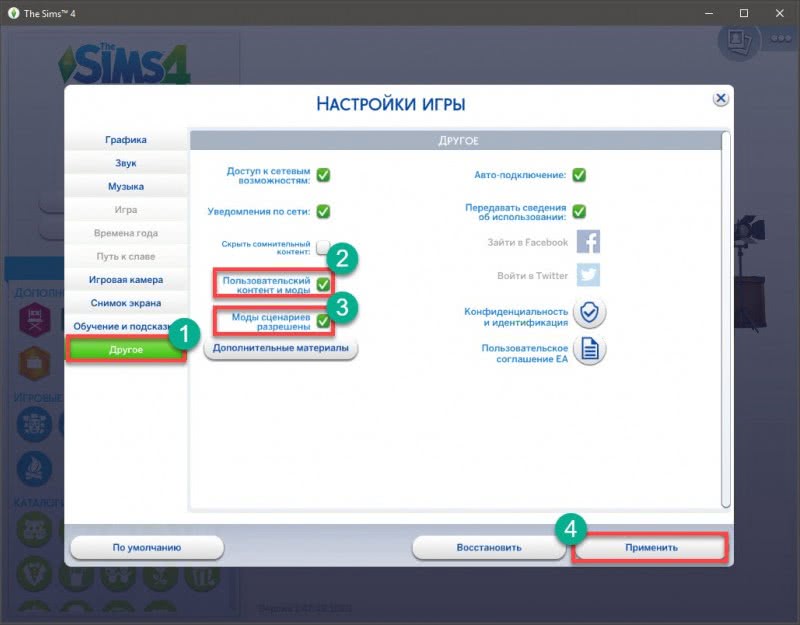Toggle Пользовательский контент и моды checkbox
The height and width of the screenshot is (625, 800).
click(x=323, y=284)
